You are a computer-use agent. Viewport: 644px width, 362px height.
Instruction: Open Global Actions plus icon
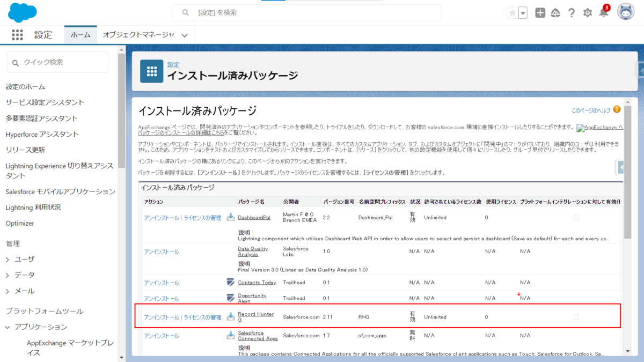click(x=540, y=13)
